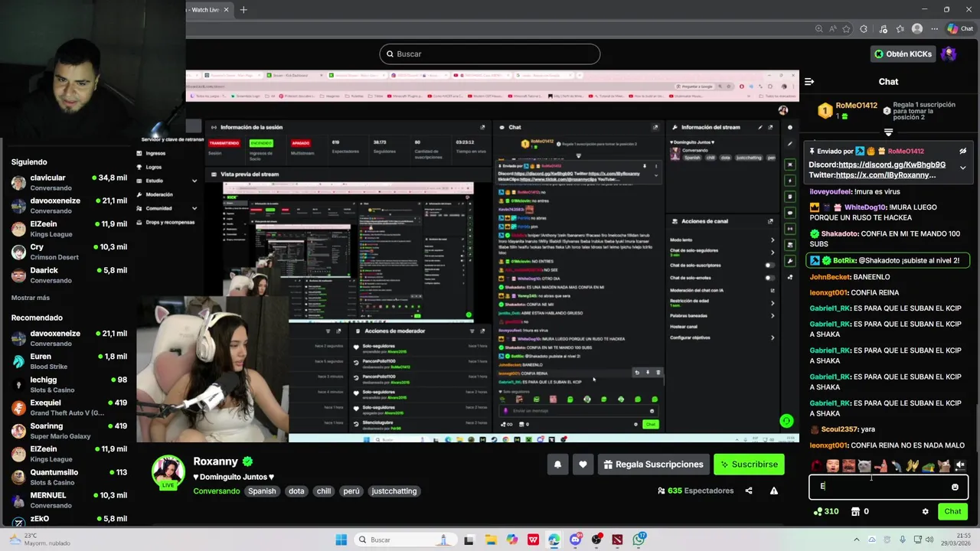Select the dota tag

(296, 491)
